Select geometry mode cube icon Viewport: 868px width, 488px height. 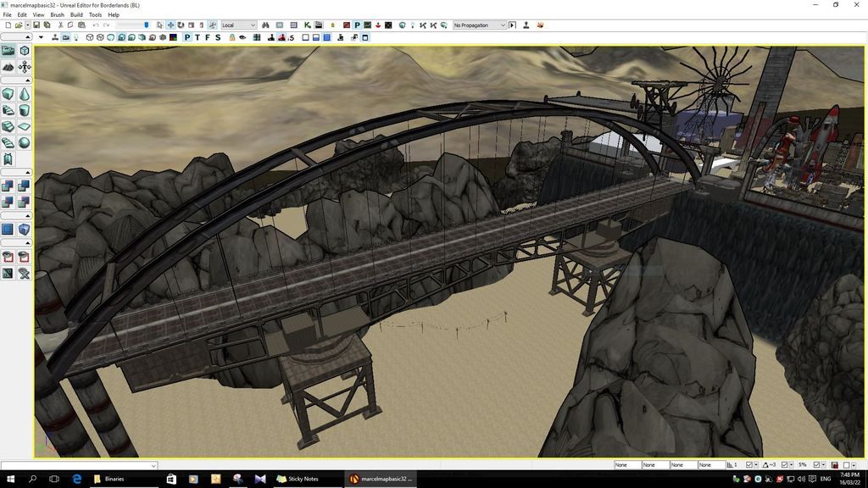(25, 51)
